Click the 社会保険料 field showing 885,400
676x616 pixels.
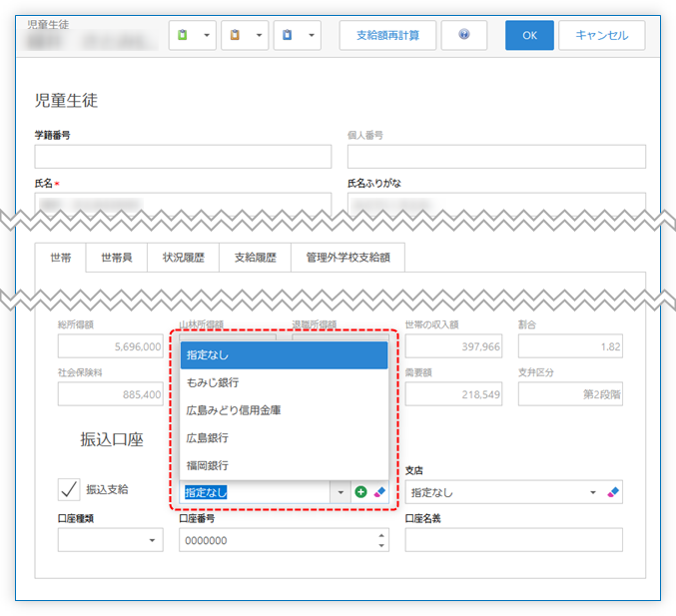click(x=111, y=394)
